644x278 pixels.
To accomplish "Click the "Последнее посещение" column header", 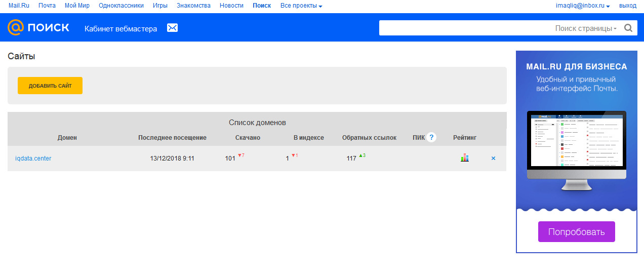I will (x=172, y=138).
